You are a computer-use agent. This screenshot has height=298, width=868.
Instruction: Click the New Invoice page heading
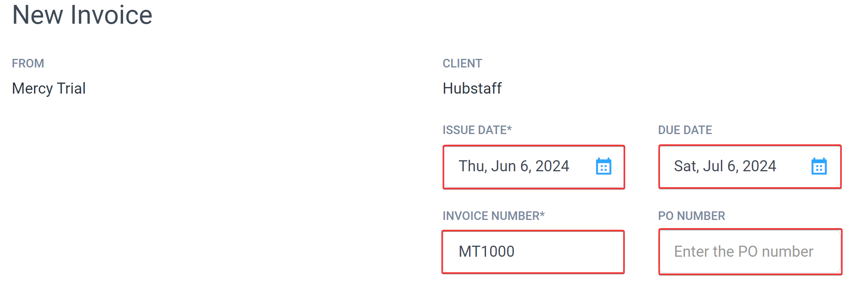tap(82, 15)
